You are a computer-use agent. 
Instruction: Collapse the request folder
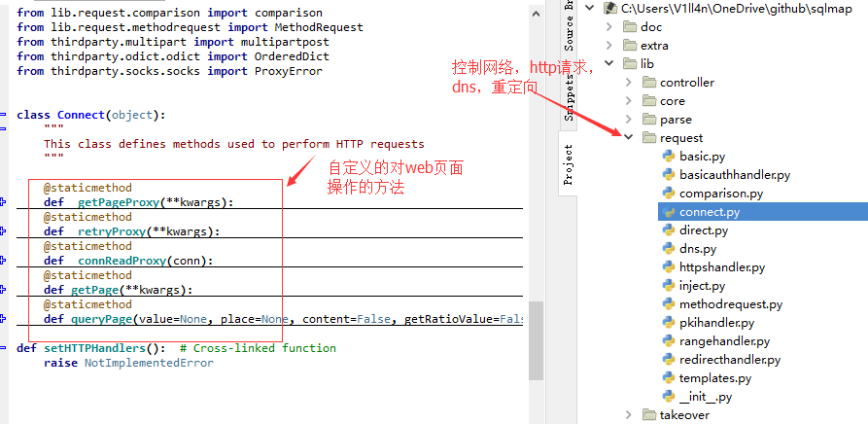coord(628,137)
